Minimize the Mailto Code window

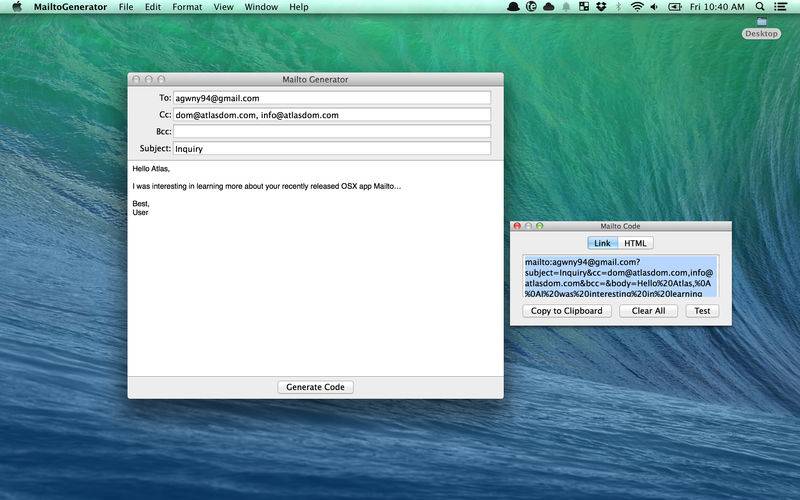coord(528,226)
